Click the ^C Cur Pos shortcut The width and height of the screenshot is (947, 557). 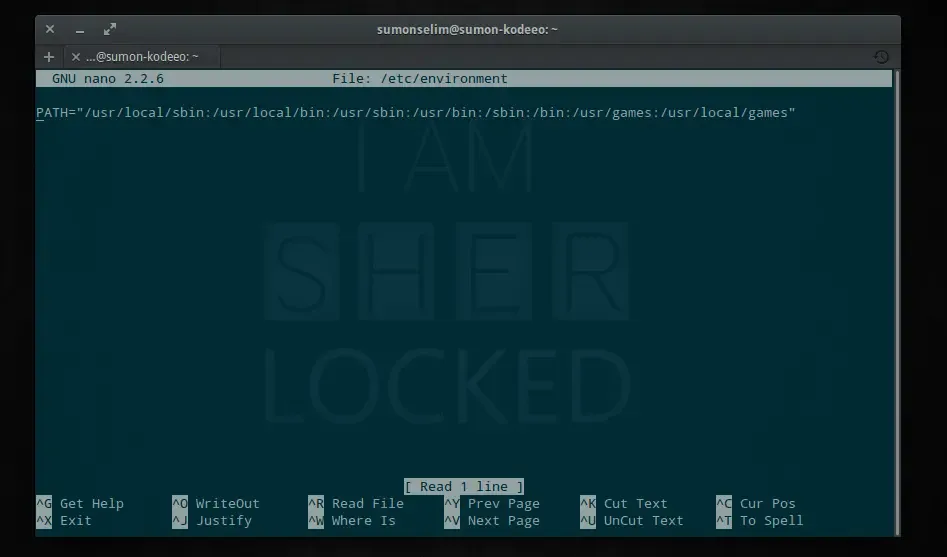(x=756, y=503)
